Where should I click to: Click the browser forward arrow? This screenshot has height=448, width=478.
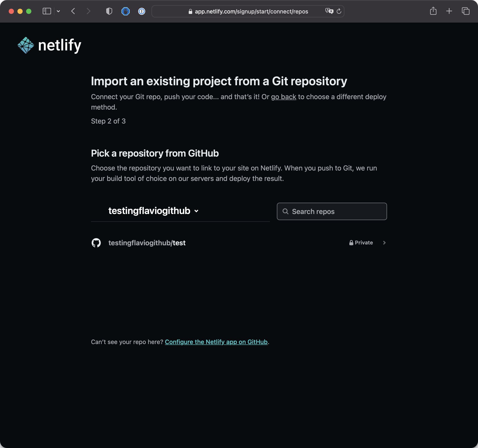point(89,11)
